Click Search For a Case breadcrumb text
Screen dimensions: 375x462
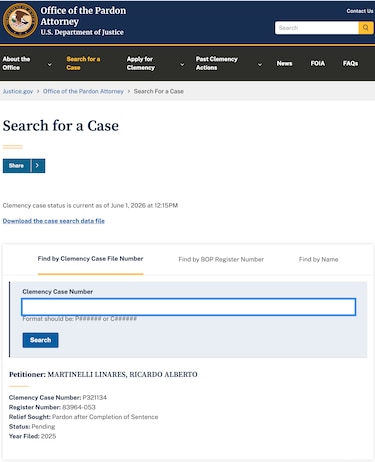coord(159,91)
